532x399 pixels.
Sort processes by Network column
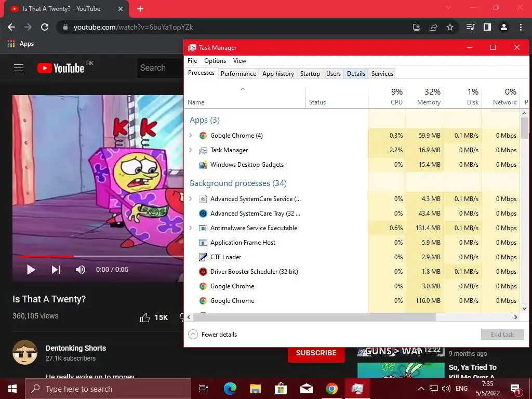[x=501, y=97]
